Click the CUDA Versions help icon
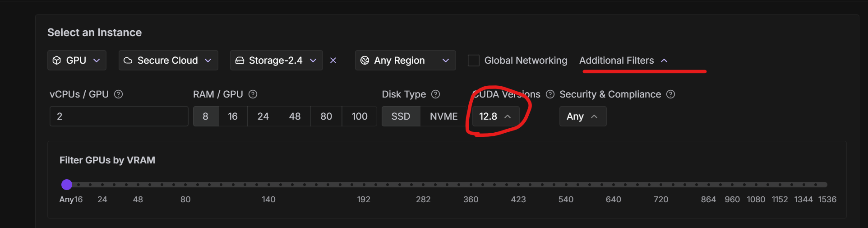This screenshot has height=228, width=868. click(550, 94)
